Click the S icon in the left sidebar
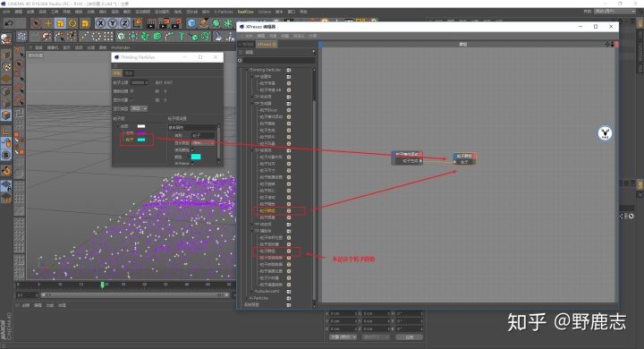The image size is (644, 349). (x=5, y=155)
